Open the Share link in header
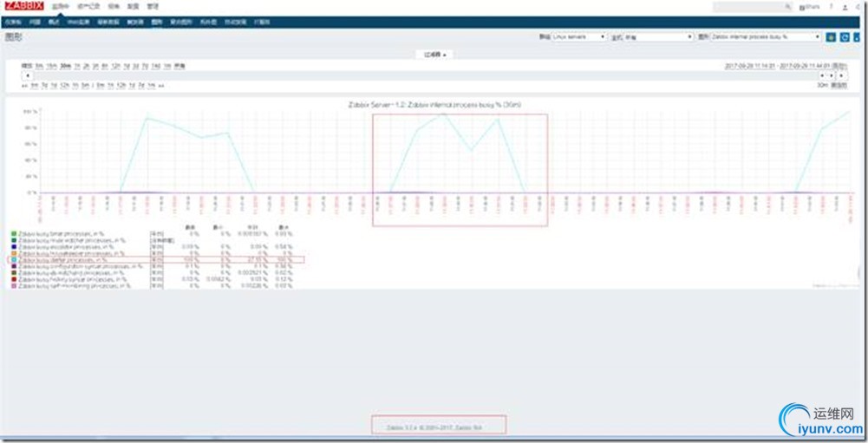 [x=810, y=7]
